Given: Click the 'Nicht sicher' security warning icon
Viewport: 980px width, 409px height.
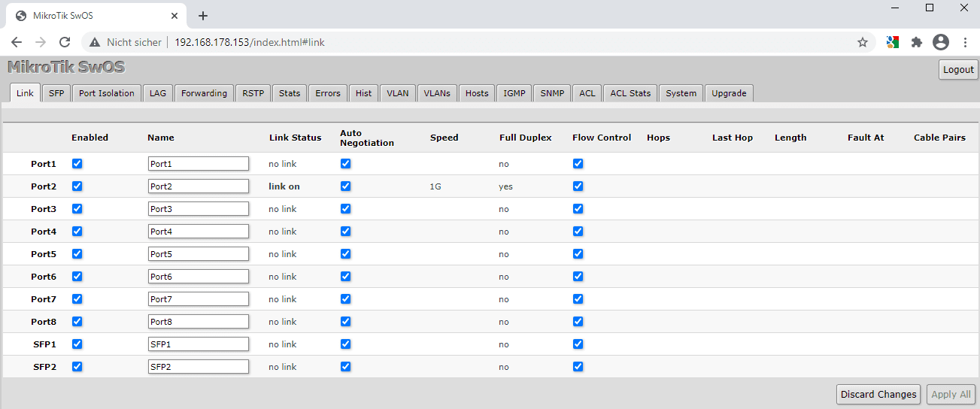Looking at the screenshot, I should [95, 43].
